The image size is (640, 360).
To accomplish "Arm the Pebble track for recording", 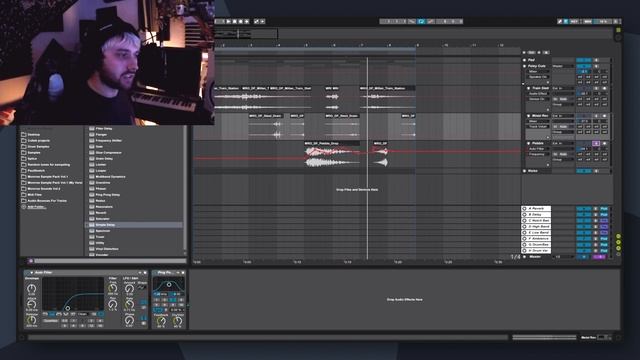I will [604, 144].
